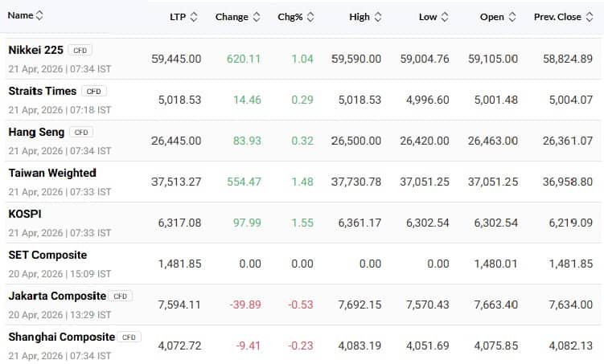Click the LTP column header label
Viewport: 604px width, 364px height.
(x=178, y=17)
